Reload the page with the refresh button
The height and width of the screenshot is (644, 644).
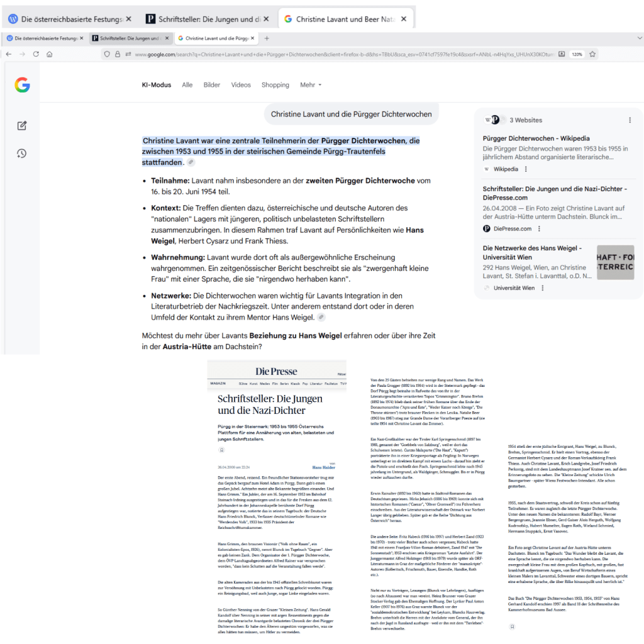(36, 55)
